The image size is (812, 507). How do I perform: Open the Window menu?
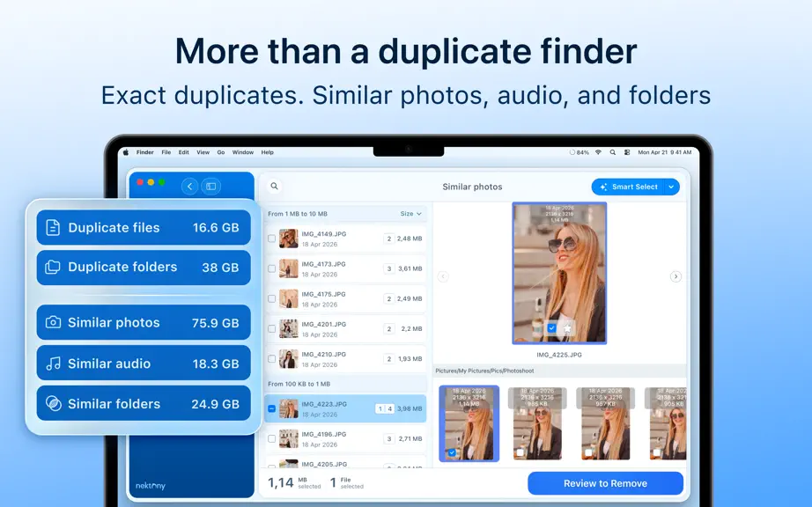click(x=243, y=152)
